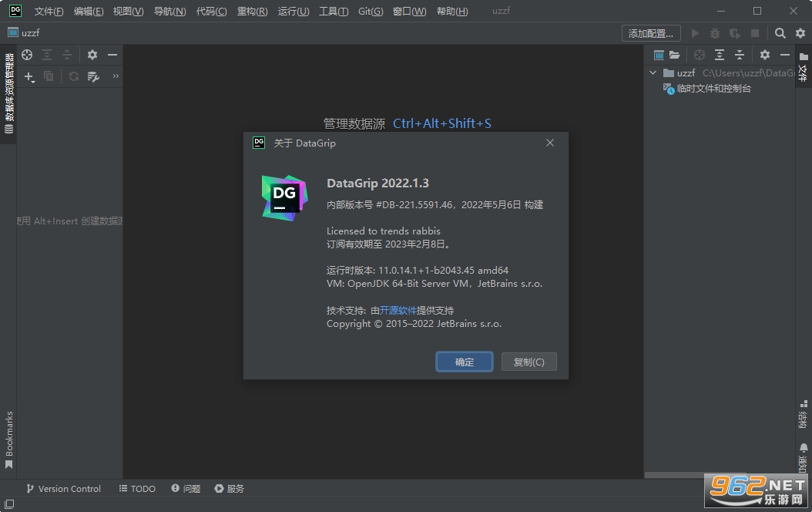This screenshot has height=512, width=812.
Task: Click the Stop square icon in toolbar
Action: (754, 33)
